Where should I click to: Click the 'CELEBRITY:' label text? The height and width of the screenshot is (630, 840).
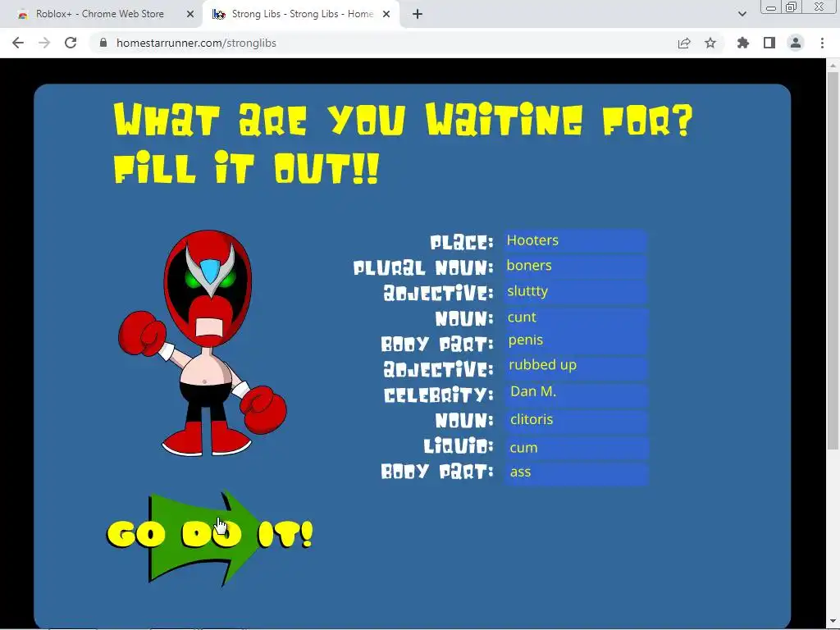tap(439, 395)
